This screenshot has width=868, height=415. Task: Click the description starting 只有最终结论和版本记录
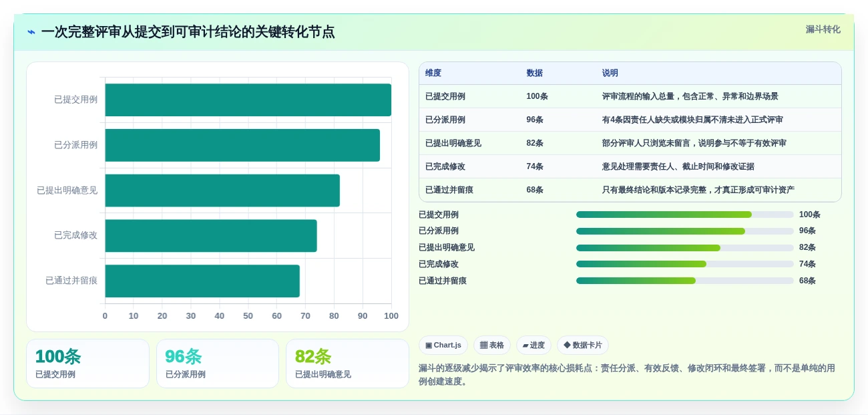point(698,190)
